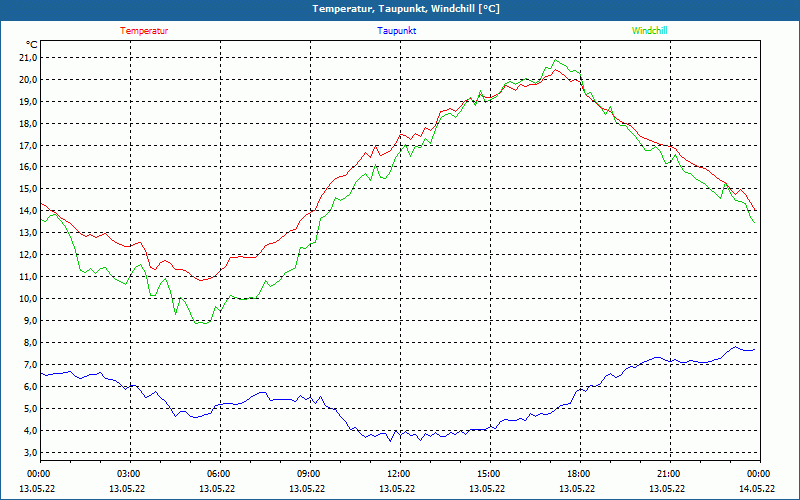The width and height of the screenshot is (800, 500).
Task: Click the 21:00 time axis label
Action: (x=669, y=474)
